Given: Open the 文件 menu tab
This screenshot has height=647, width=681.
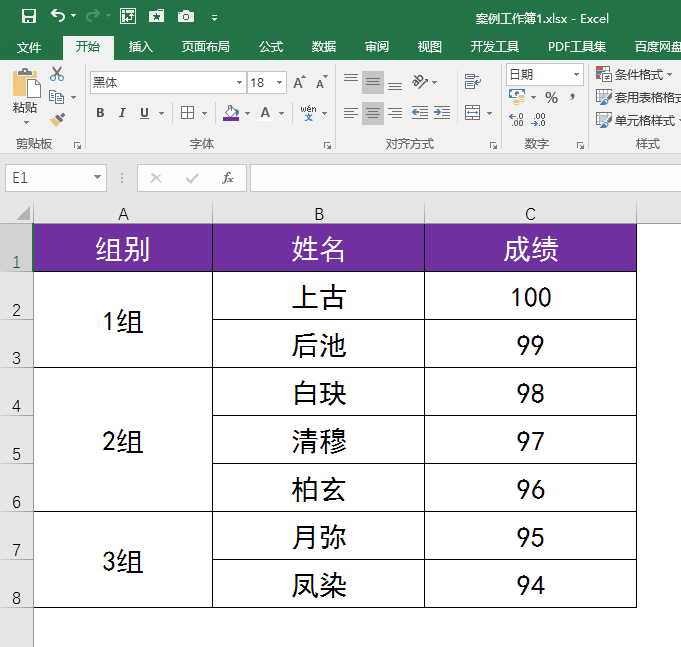Looking at the screenshot, I should point(29,47).
